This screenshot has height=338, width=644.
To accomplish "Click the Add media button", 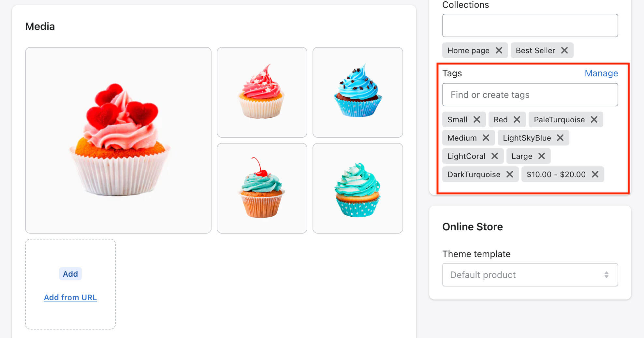I will coord(70,274).
